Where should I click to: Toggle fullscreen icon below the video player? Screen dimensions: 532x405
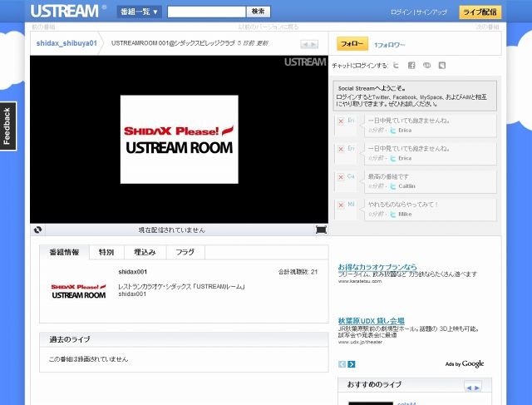coord(321,230)
